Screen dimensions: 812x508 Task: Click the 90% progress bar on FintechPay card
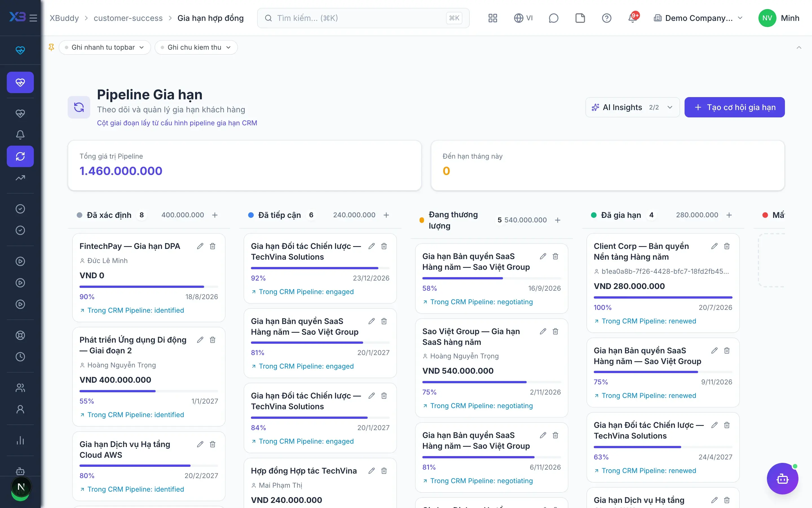click(x=149, y=286)
